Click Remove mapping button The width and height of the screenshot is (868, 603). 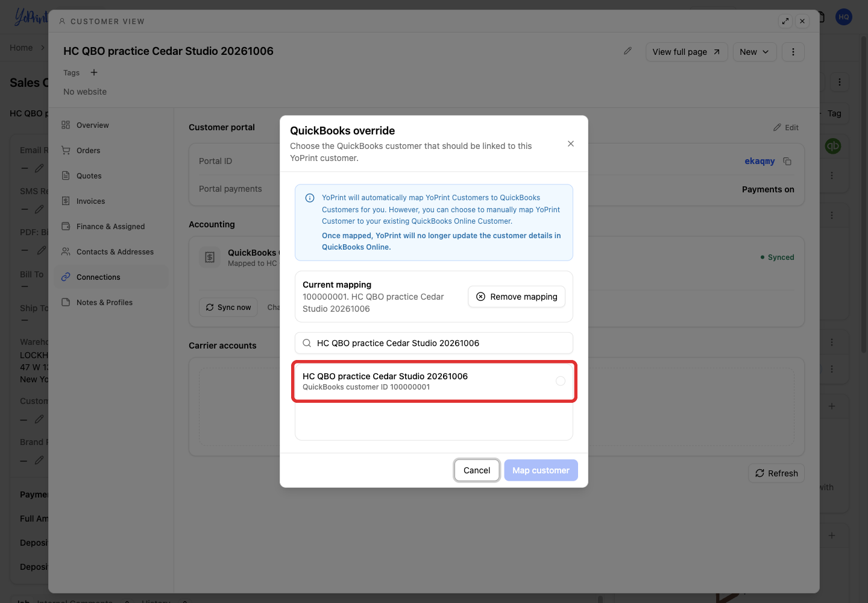[x=517, y=297]
